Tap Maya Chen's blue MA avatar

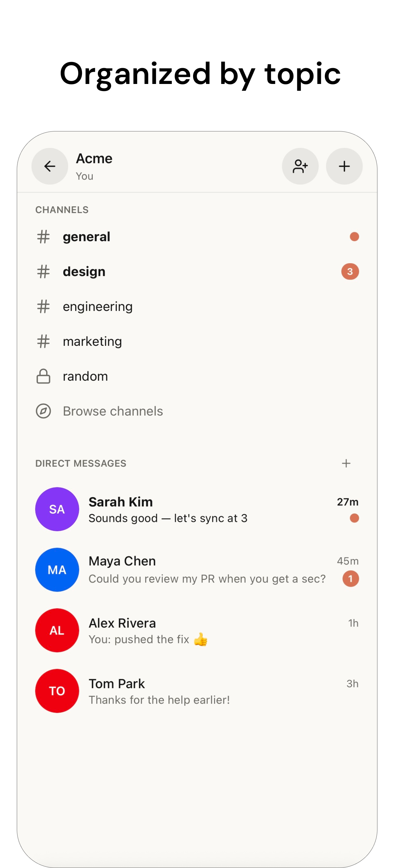coord(57,570)
